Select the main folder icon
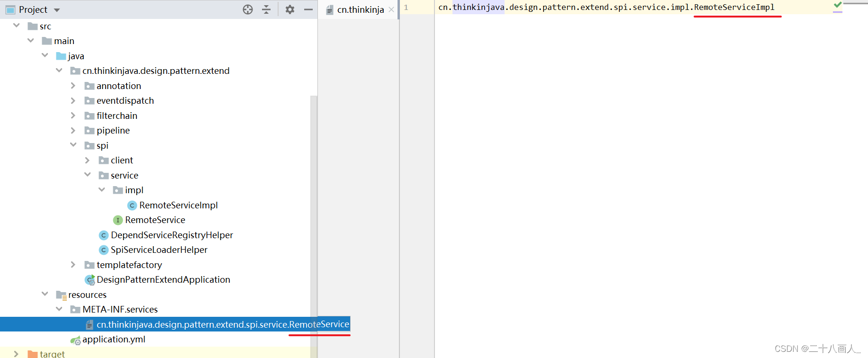 point(47,41)
